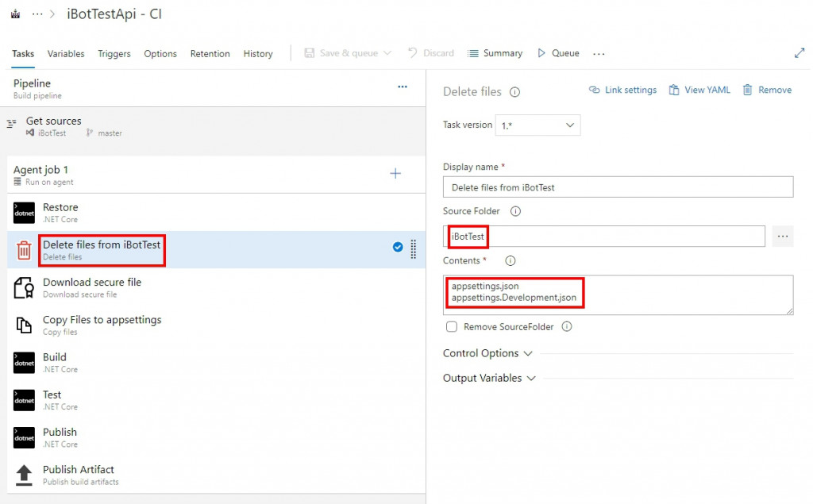Click the Display name input field
Image resolution: width=813 pixels, height=504 pixels.
click(x=618, y=187)
